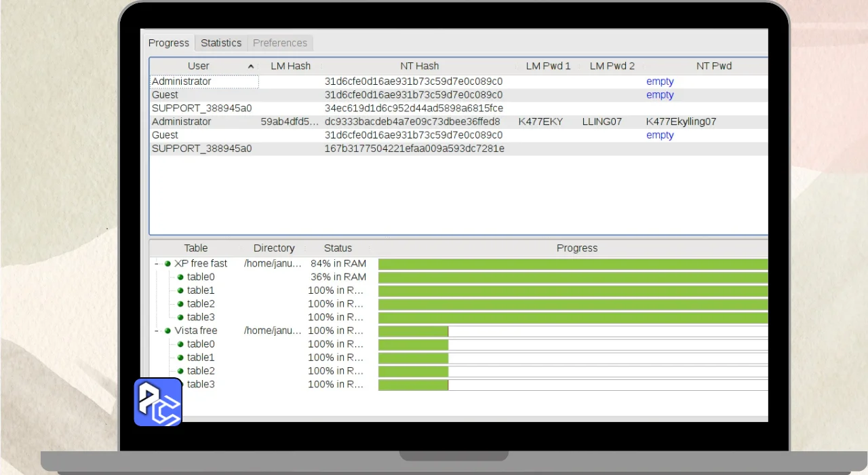868x475 pixels.
Task: Click the green dot of table2 under Vista free
Action: (180, 371)
